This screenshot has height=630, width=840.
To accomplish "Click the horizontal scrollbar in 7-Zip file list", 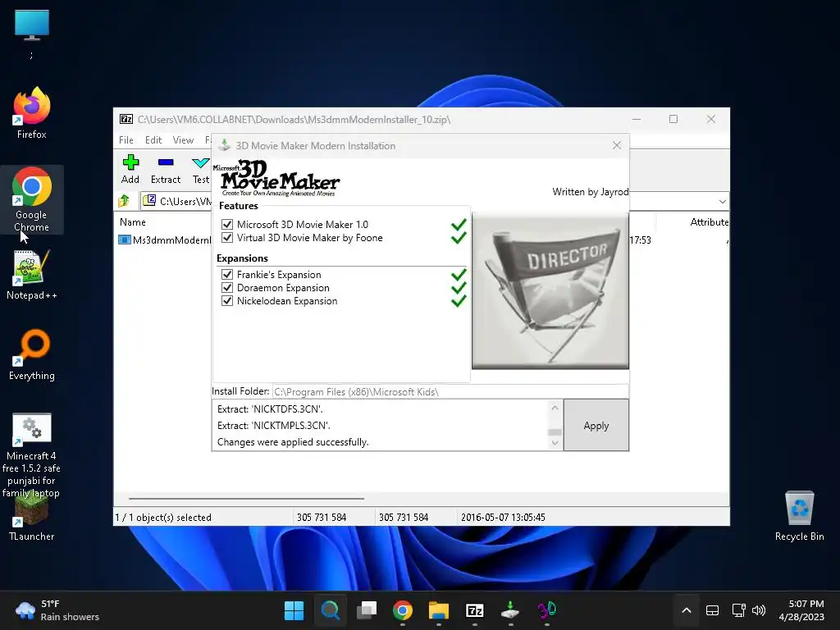I will [246, 498].
